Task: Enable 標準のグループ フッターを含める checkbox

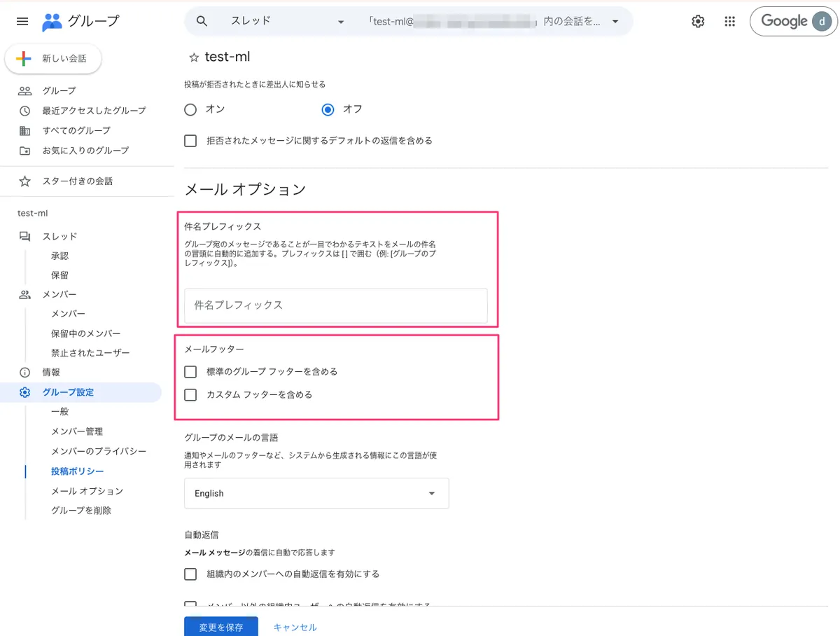Action: click(x=190, y=372)
